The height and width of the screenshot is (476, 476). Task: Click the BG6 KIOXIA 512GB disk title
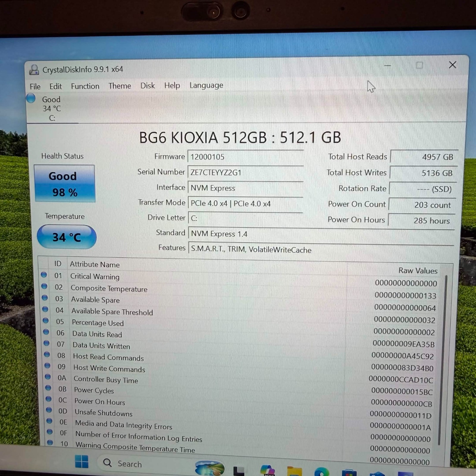(240, 137)
